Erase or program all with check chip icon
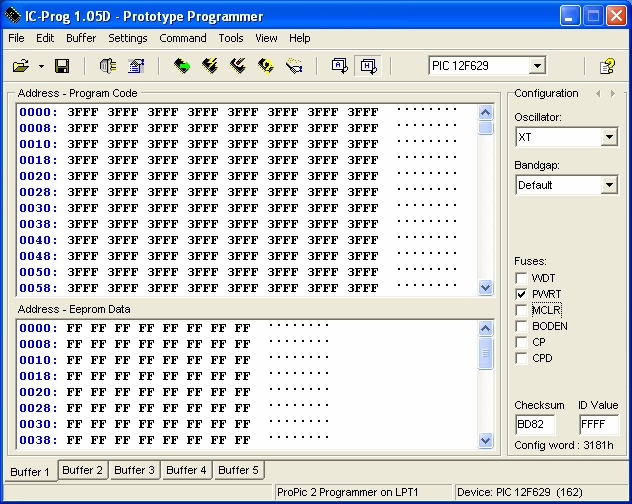 [238, 66]
